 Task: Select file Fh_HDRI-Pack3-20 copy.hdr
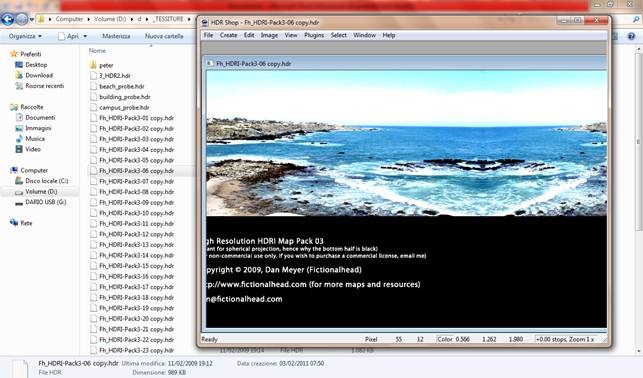[137, 319]
